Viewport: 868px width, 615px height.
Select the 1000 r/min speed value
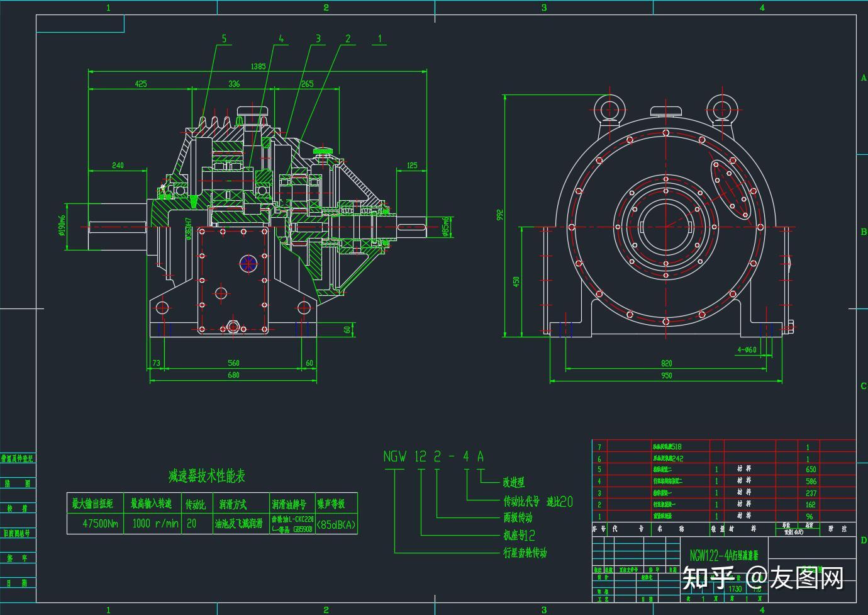pyautogui.click(x=155, y=524)
